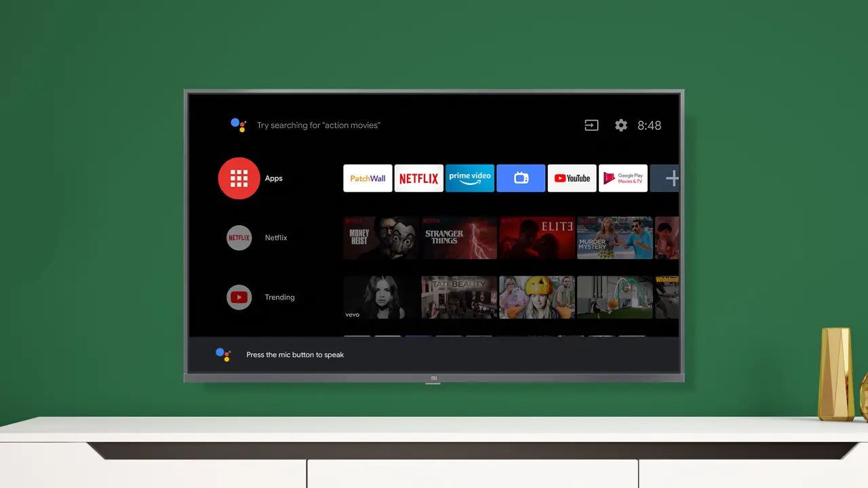Open the Prime Video app tile

tap(470, 178)
